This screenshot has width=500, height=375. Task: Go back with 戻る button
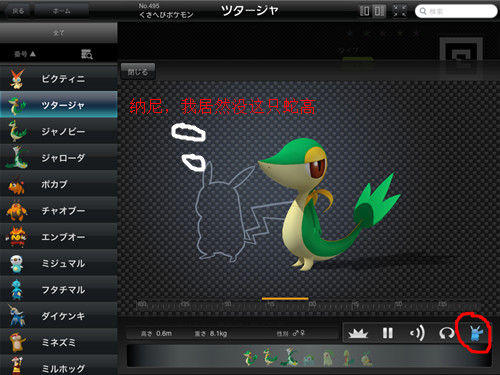(x=18, y=11)
